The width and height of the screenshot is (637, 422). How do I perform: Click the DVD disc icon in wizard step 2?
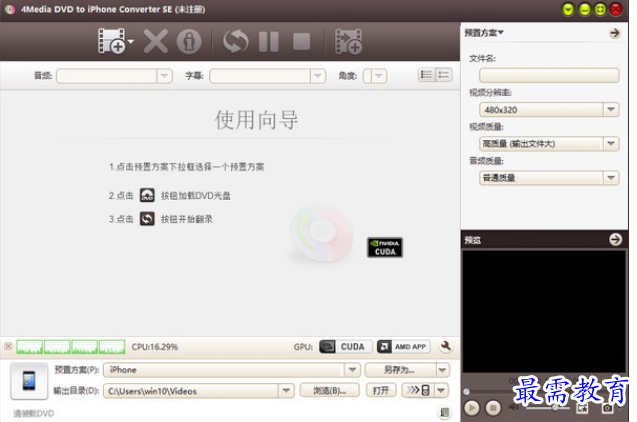coord(147,195)
